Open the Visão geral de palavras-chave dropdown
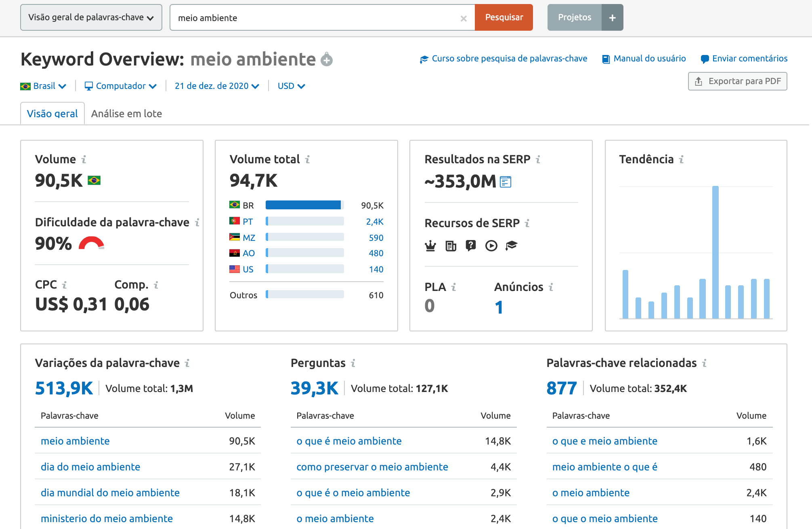The height and width of the screenshot is (529, 812). (91, 17)
